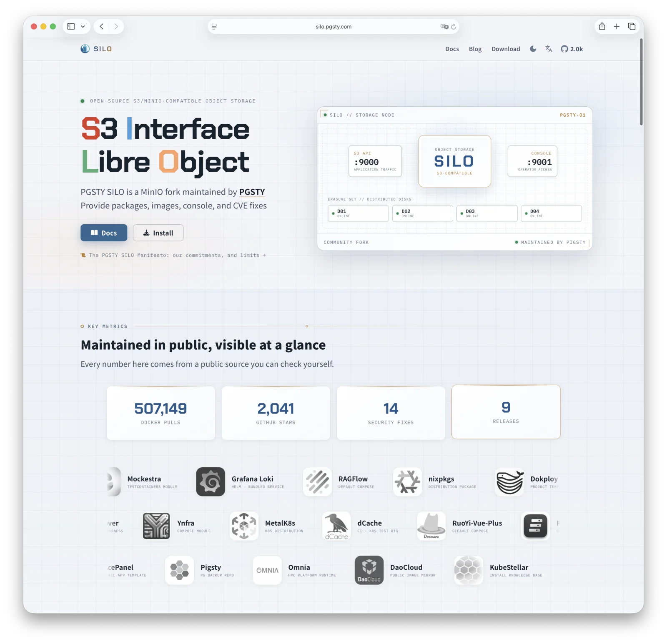Click the Omnia logo icon
Viewport: 667px width, 644px height.
(267, 570)
